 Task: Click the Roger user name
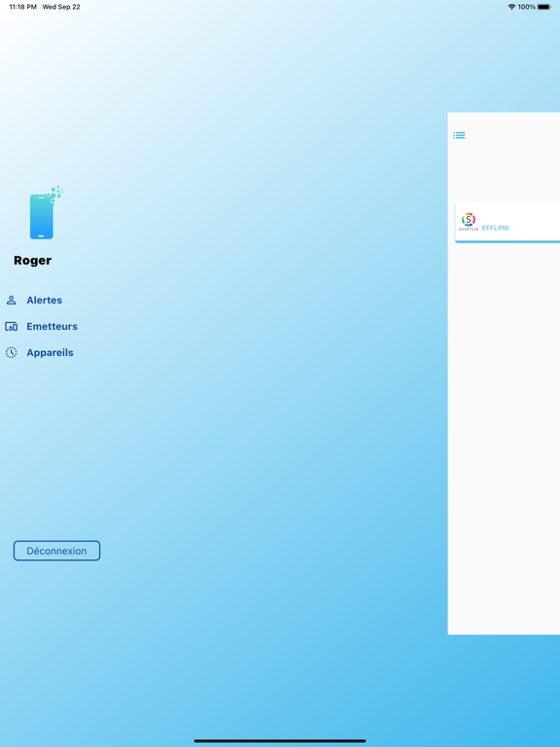click(32, 260)
